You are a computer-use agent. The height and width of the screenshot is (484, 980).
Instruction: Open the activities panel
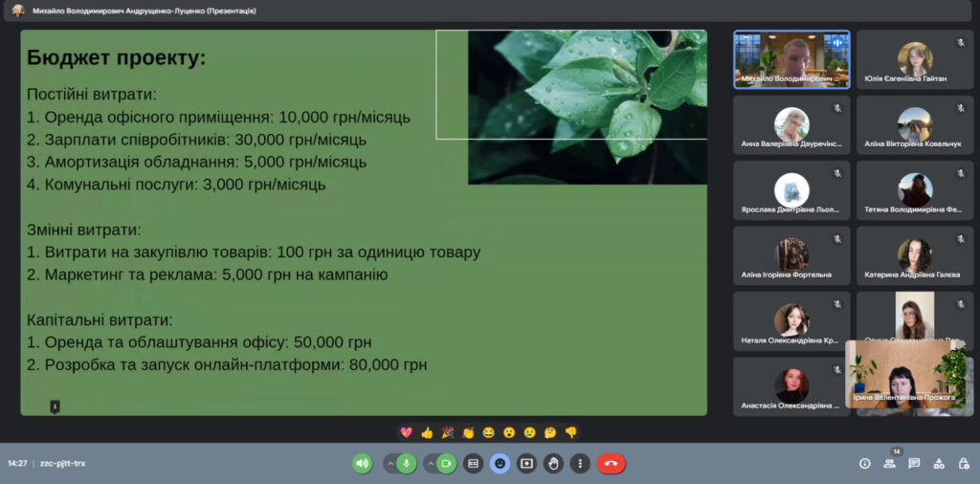pyautogui.click(x=939, y=463)
